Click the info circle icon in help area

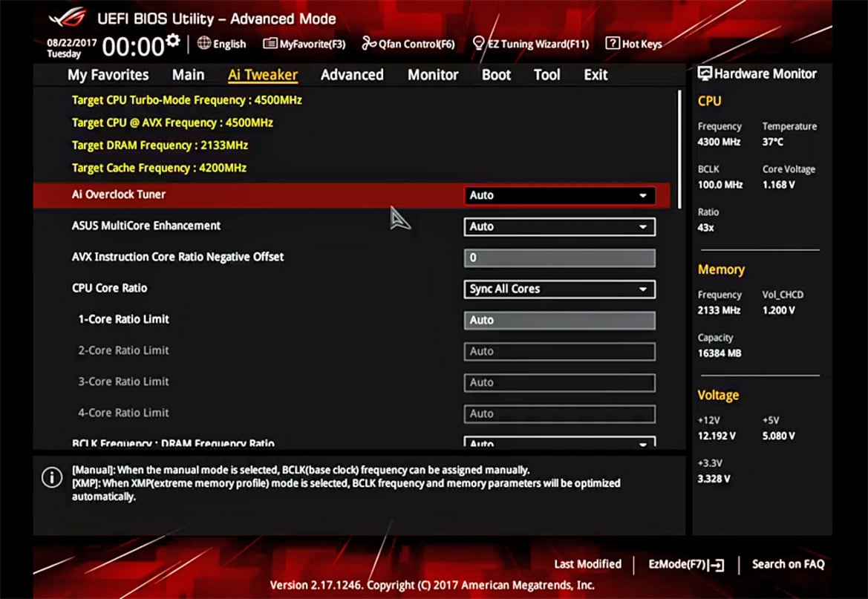click(x=52, y=477)
